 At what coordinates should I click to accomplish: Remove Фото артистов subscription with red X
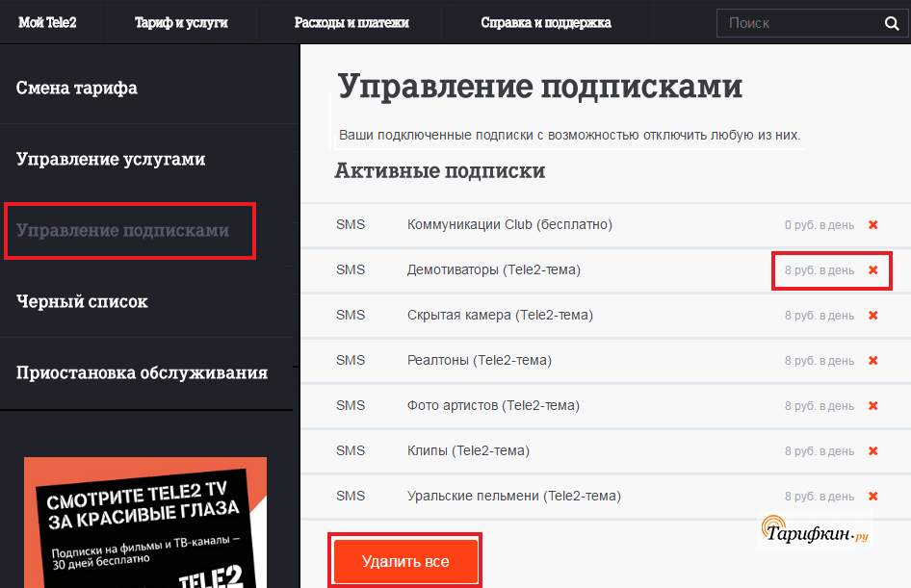point(872,406)
